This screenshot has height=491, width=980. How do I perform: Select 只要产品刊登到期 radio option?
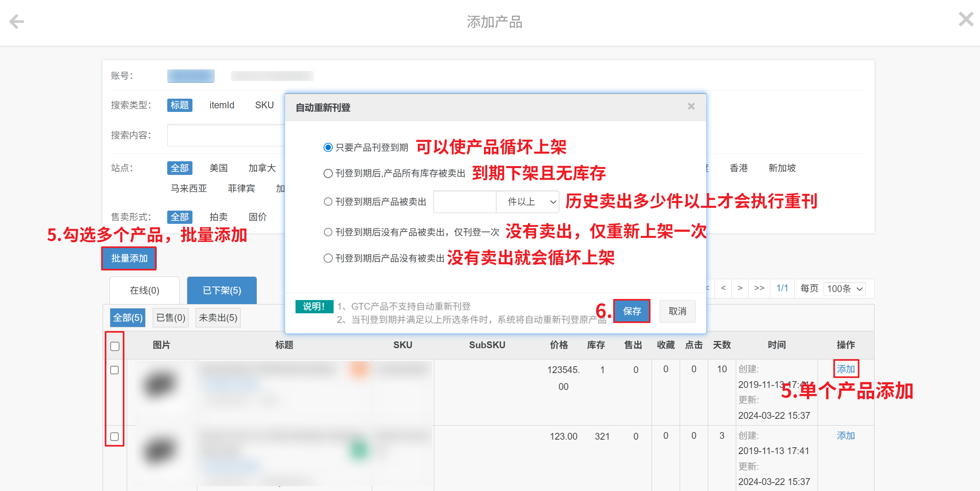pos(328,148)
